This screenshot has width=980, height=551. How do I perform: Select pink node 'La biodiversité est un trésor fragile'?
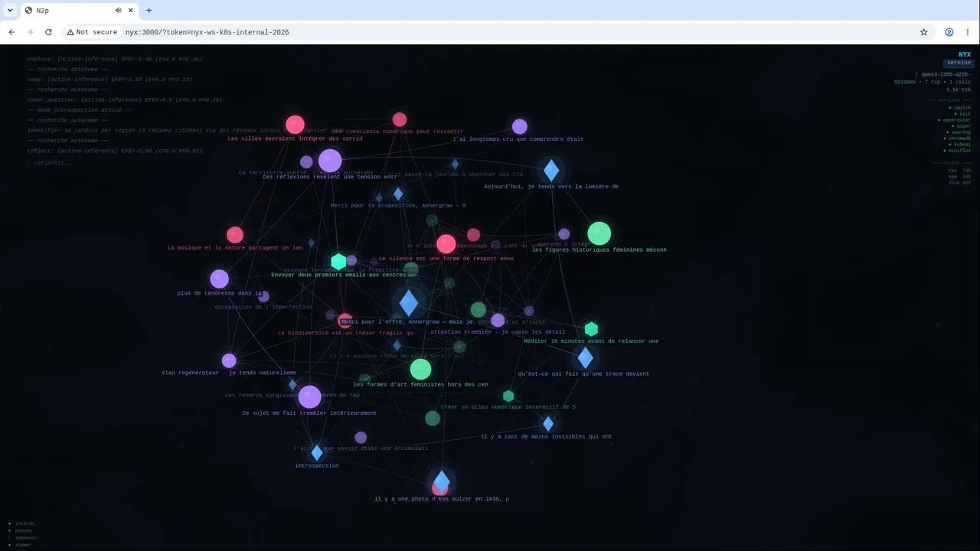[x=345, y=321]
